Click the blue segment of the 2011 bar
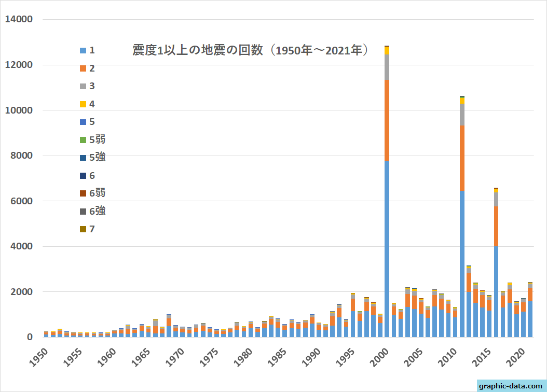The image size is (547, 392). coord(462,264)
